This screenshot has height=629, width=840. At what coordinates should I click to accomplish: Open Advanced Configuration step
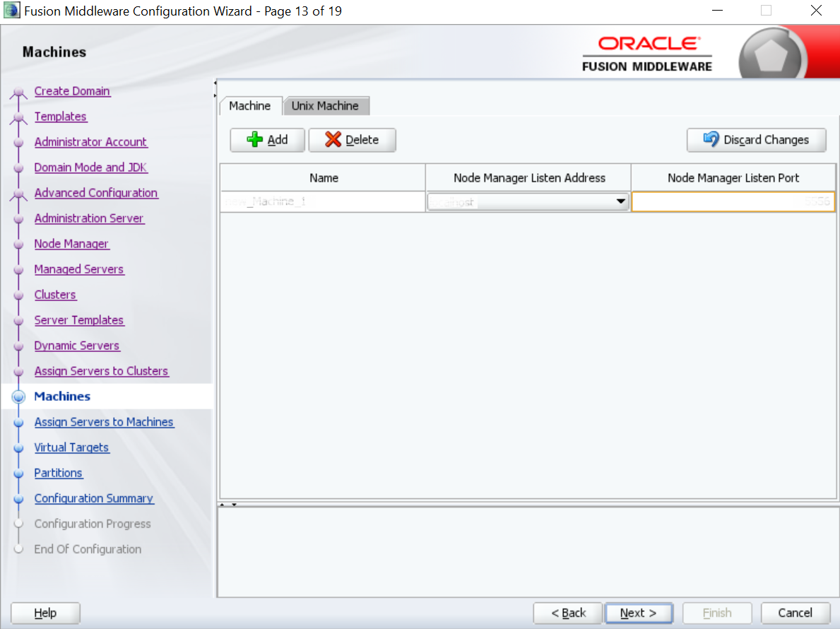[96, 193]
